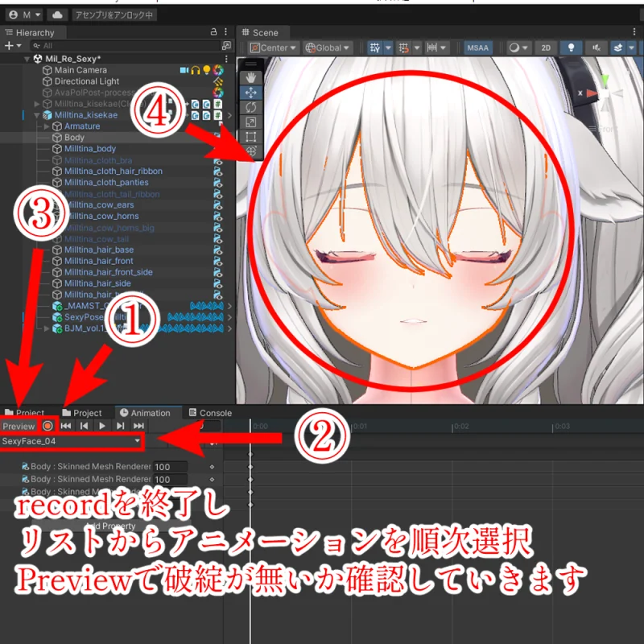Expand the Armature object
This screenshot has height=644, width=644.
(x=47, y=126)
